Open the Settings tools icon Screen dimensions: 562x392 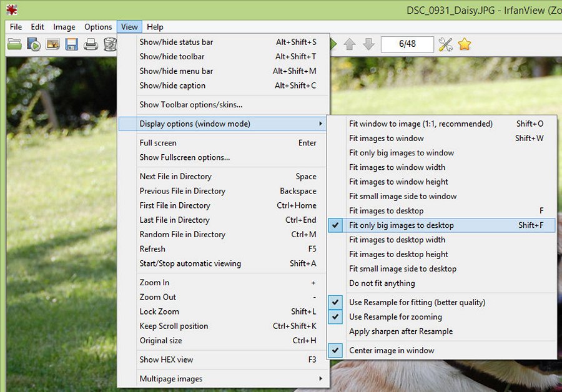(x=445, y=44)
